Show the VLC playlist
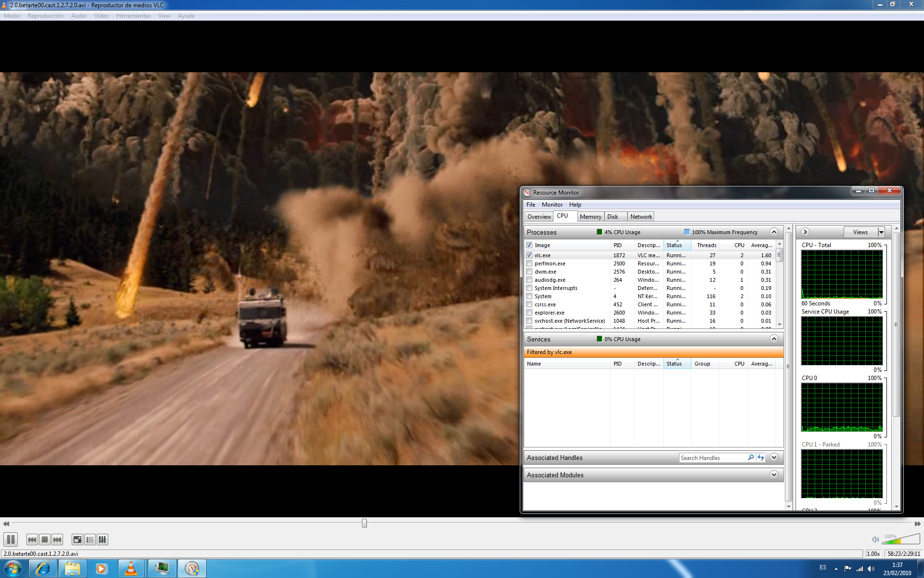 coord(90,539)
